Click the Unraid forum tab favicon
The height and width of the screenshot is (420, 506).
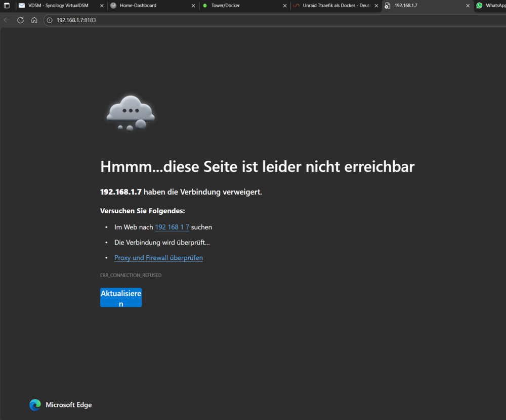click(x=296, y=6)
